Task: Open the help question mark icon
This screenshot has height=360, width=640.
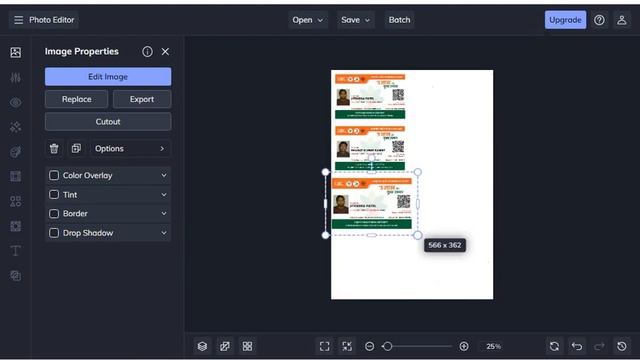Action: point(599,20)
